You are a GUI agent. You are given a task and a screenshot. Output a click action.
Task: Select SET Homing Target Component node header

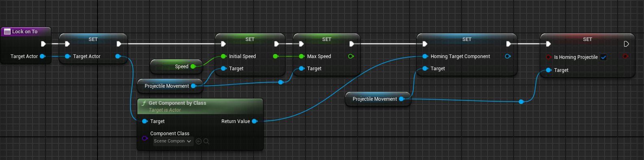[x=467, y=39]
